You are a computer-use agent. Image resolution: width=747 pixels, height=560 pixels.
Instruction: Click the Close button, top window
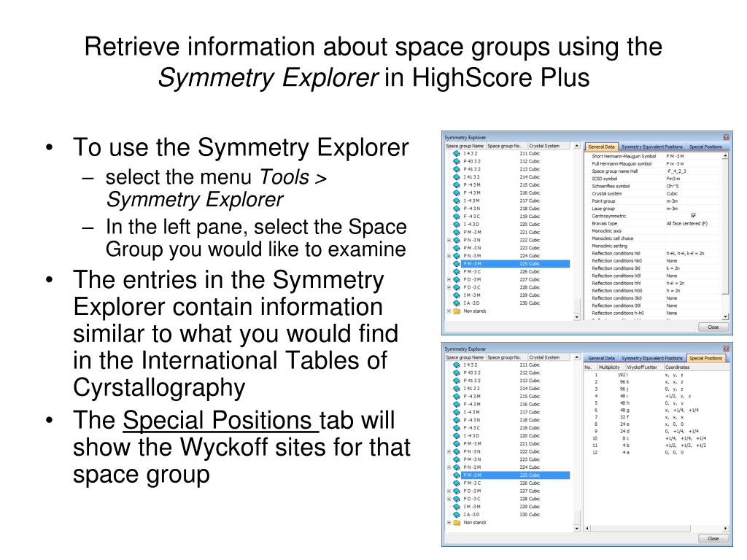713,327
